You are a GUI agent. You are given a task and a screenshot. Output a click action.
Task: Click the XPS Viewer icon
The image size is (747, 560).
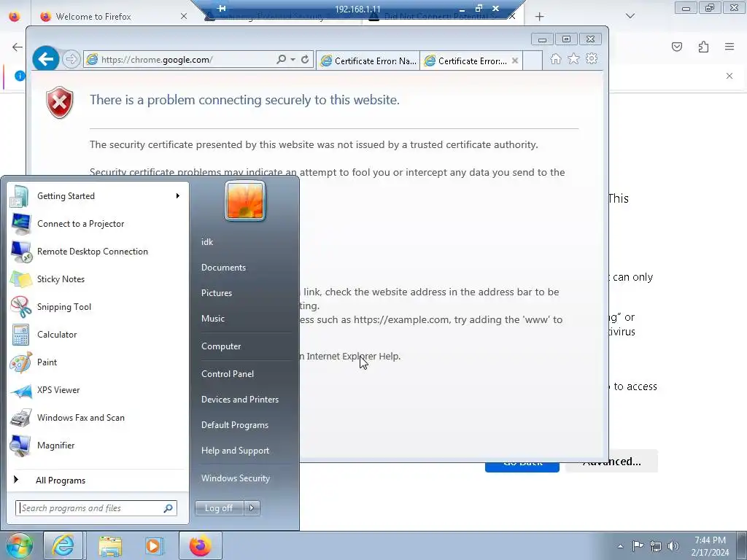point(21,390)
